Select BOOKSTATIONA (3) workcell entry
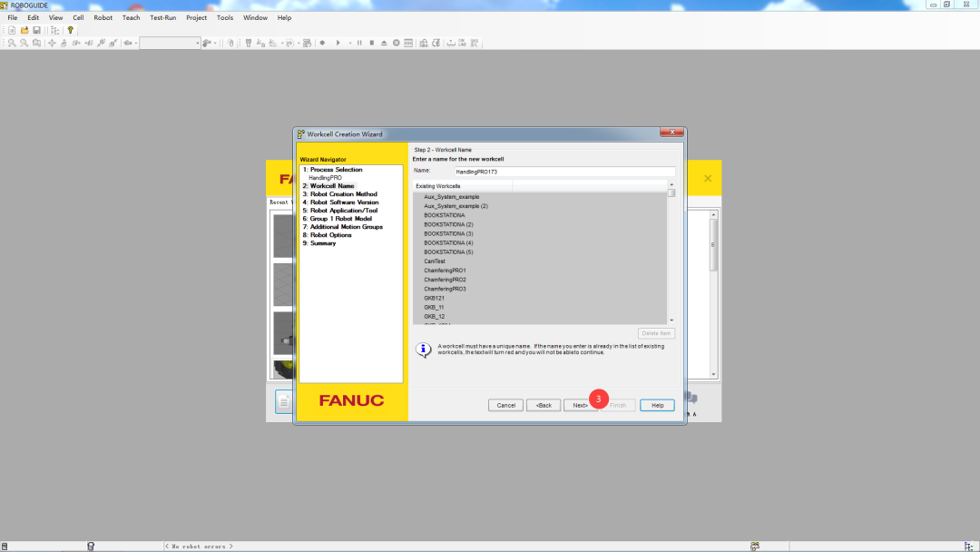 click(x=449, y=233)
